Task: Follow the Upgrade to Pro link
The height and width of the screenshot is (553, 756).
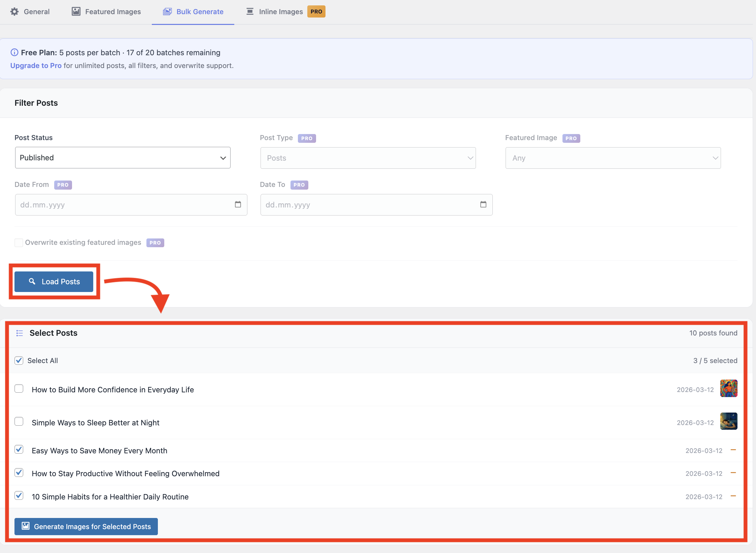Action: coord(36,65)
